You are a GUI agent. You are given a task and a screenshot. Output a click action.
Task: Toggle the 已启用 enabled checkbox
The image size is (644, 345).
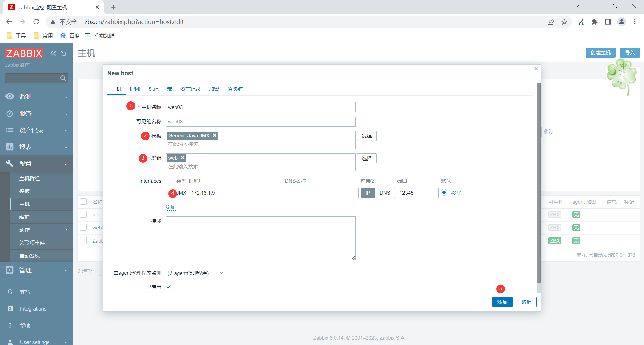point(169,287)
